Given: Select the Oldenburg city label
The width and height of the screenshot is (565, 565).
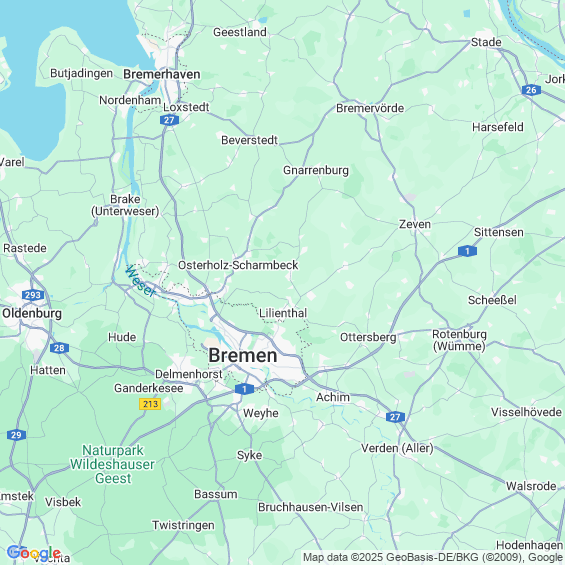Looking at the screenshot, I should (x=32, y=313).
